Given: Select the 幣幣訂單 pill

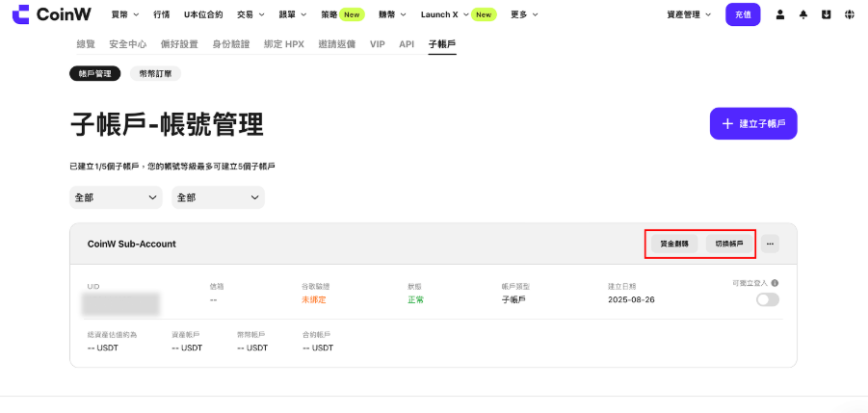Looking at the screenshot, I should [x=155, y=73].
